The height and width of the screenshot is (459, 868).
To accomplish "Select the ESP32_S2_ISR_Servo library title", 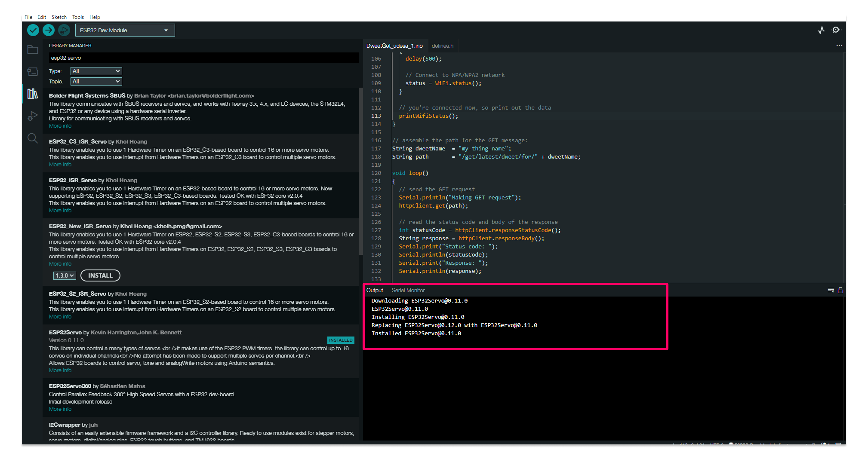I will pos(77,294).
